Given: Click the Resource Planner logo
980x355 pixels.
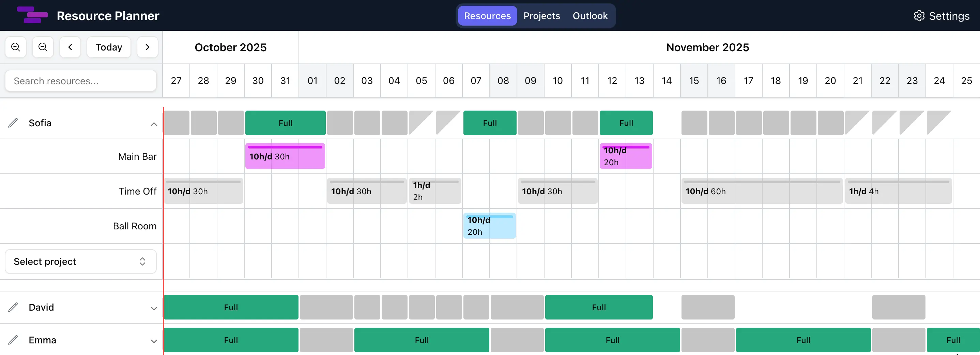Looking at the screenshot, I should pos(32,15).
